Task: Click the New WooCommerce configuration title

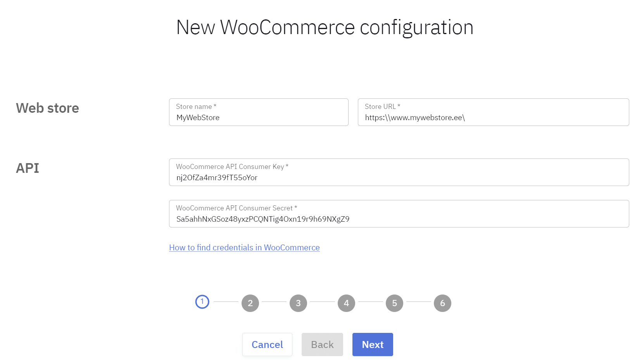Action: (325, 28)
